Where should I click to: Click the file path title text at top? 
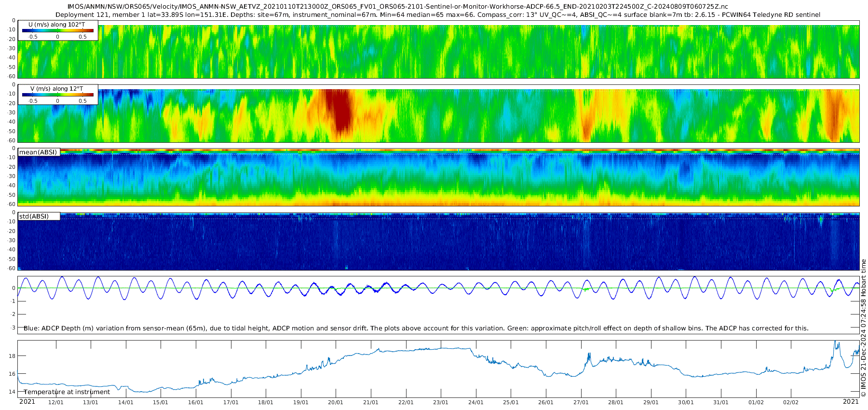tap(398, 7)
